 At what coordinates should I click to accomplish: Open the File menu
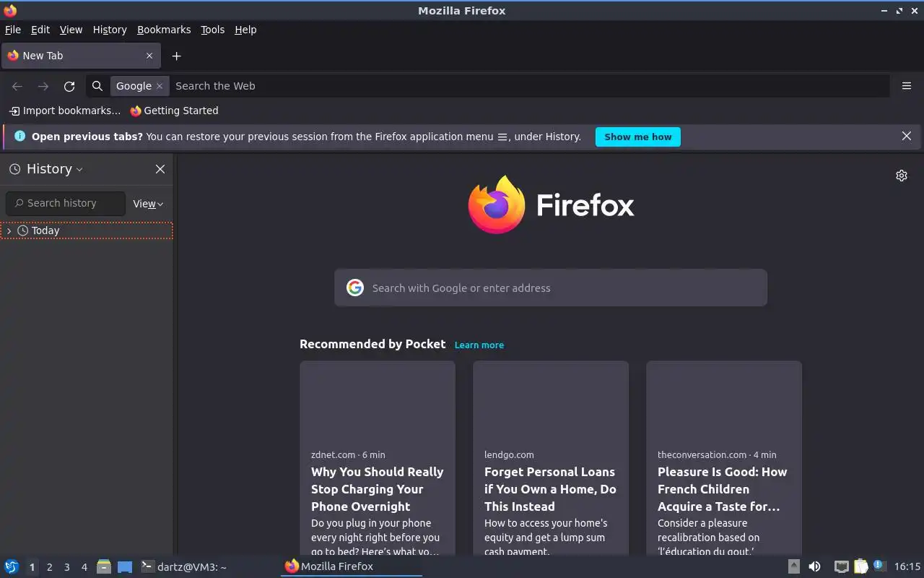tap(13, 30)
